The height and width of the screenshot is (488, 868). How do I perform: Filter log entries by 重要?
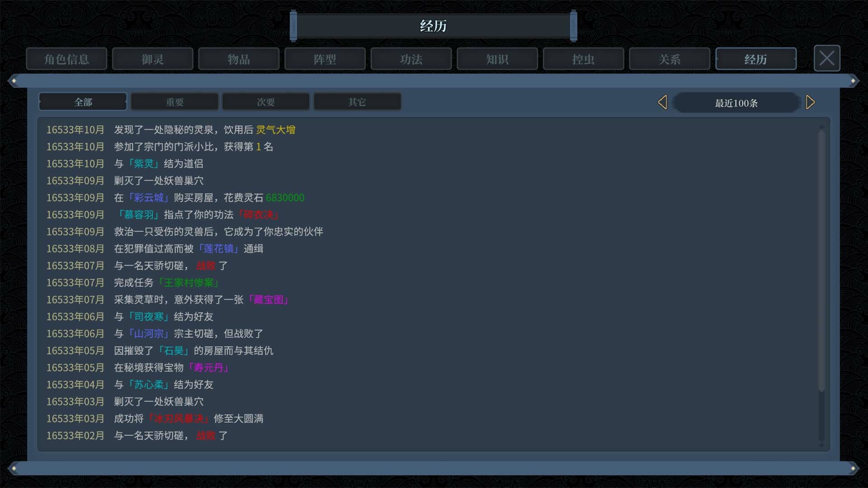[x=175, y=102]
